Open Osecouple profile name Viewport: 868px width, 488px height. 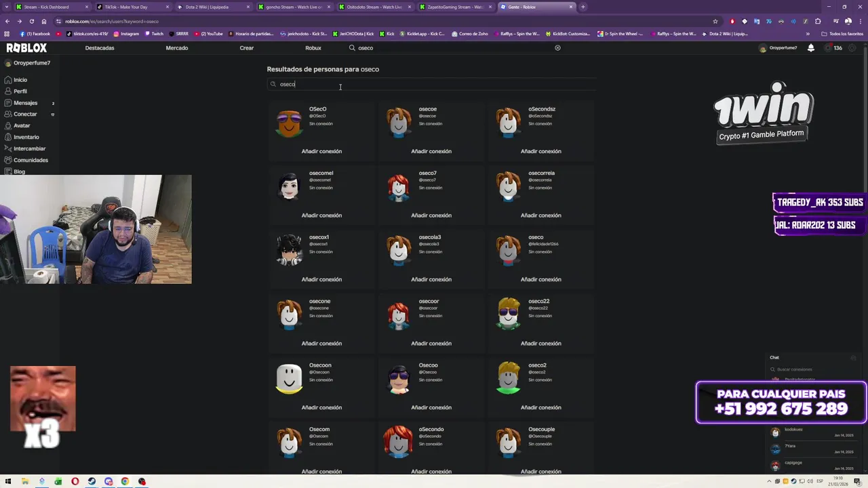541,429
